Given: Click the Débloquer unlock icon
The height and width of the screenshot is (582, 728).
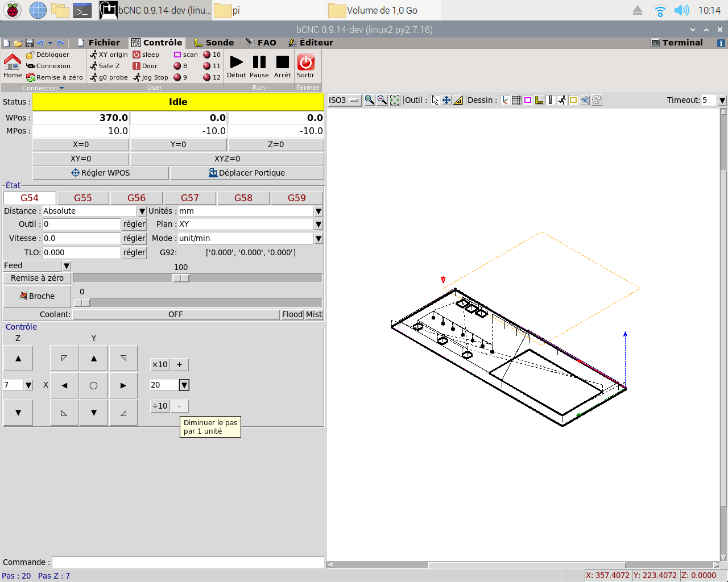Looking at the screenshot, I should pos(31,55).
